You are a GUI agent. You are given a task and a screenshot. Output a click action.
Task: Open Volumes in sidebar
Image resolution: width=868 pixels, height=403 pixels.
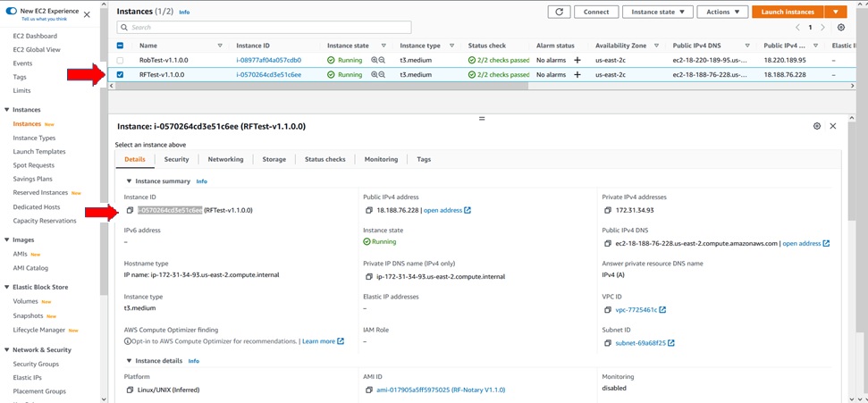point(25,302)
